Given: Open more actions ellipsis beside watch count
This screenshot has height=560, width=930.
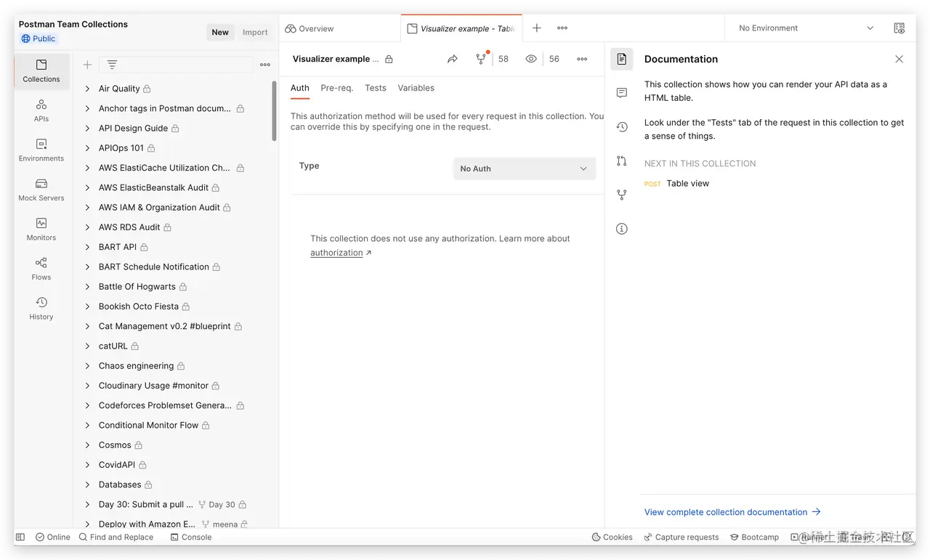Looking at the screenshot, I should coord(582,59).
